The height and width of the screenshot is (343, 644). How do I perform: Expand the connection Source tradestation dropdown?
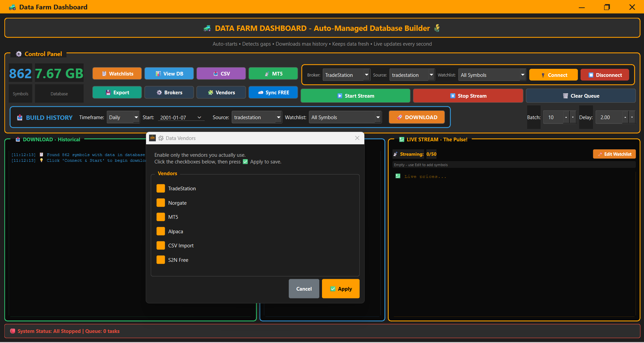coord(431,75)
